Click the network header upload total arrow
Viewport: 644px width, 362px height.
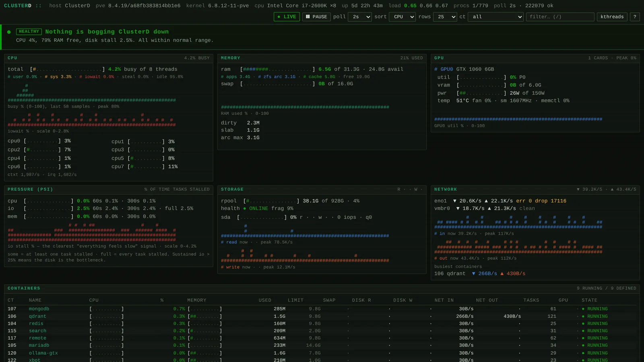pos(612,189)
